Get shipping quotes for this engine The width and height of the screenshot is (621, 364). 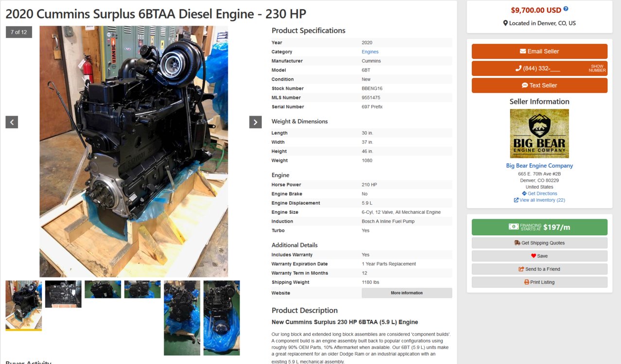point(539,243)
